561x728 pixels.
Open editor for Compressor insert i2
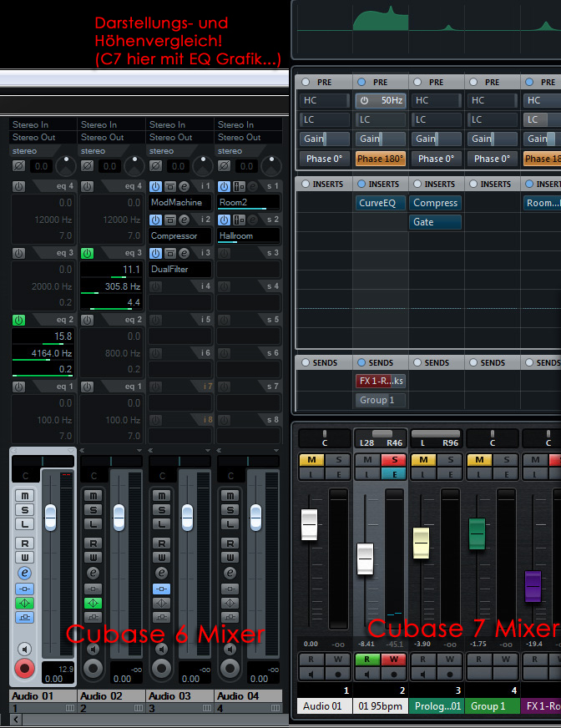coord(184,220)
